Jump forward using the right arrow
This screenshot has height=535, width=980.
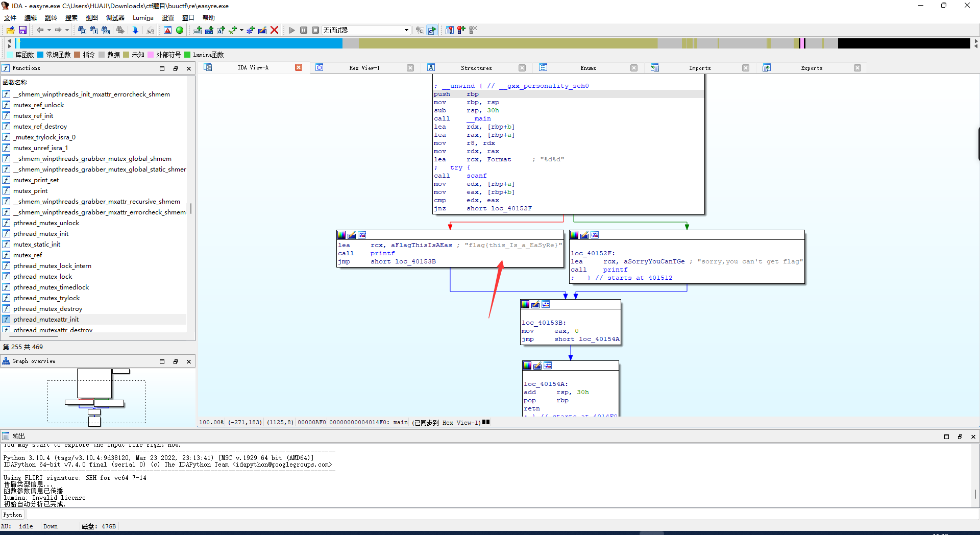(x=58, y=30)
